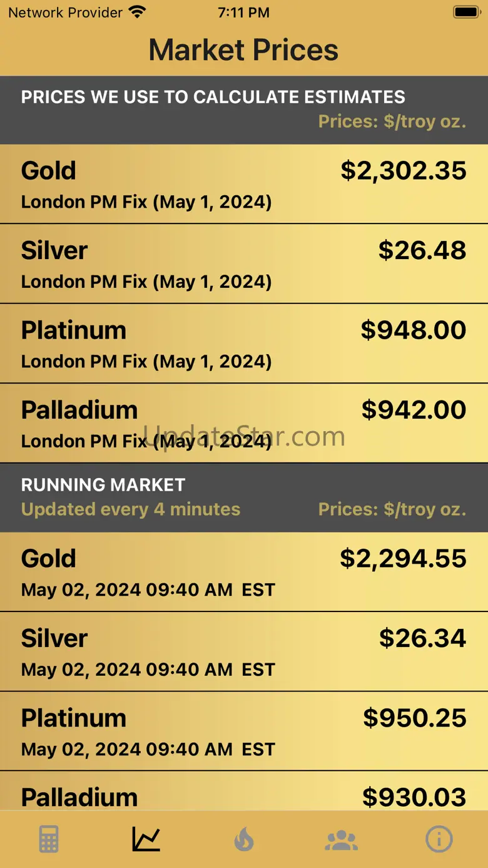The image size is (488, 868).
Task: Tap Prices We Use to Calculate Estimates header
Action: (x=213, y=97)
